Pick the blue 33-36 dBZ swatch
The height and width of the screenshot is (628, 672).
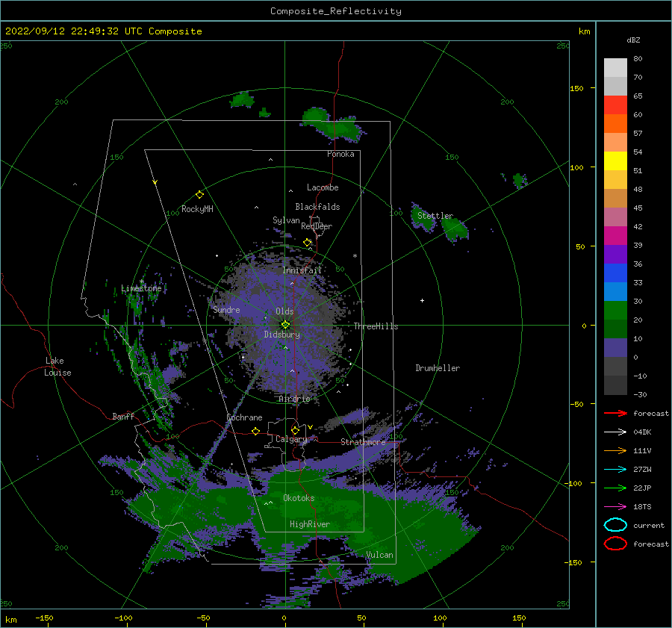tap(615, 273)
